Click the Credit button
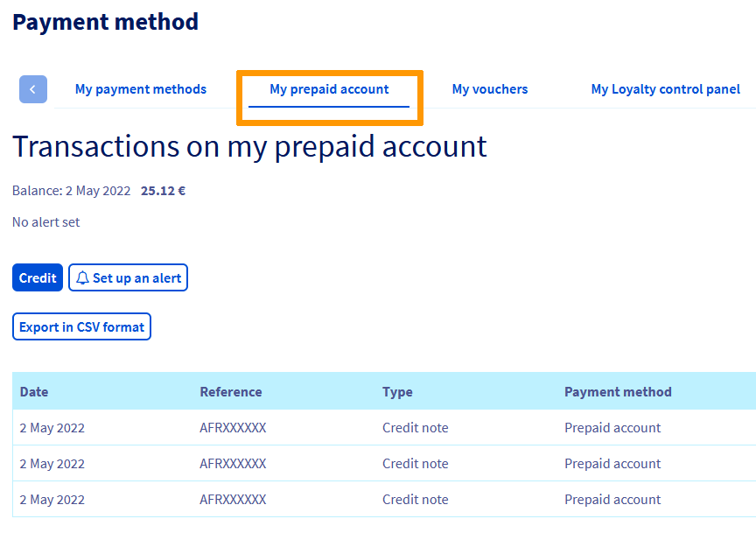 [37, 277]
